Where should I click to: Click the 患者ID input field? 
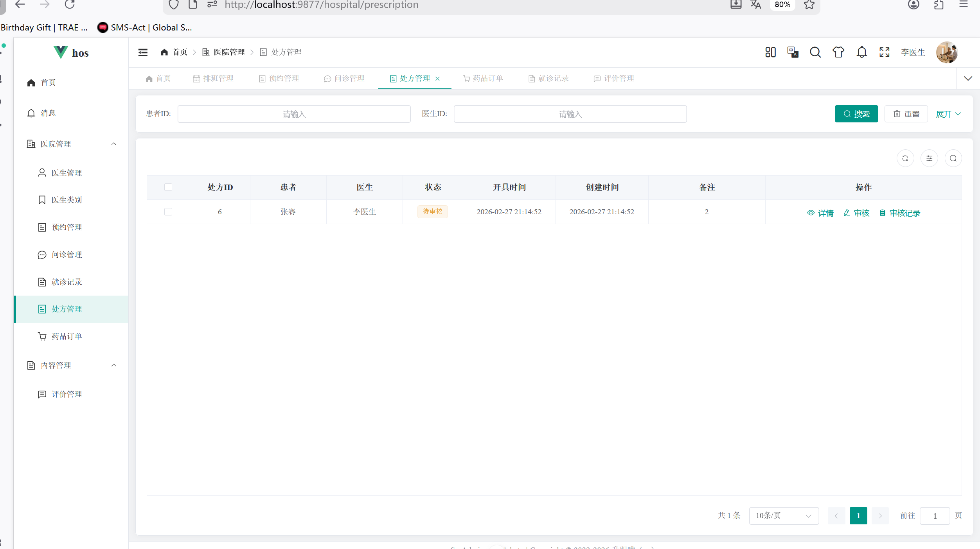[294, 114]
